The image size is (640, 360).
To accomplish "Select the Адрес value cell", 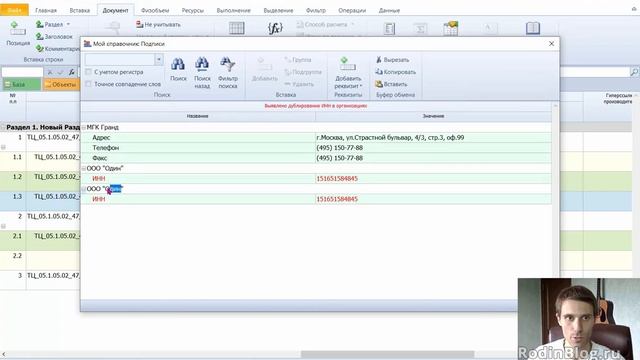I will 433,138.
